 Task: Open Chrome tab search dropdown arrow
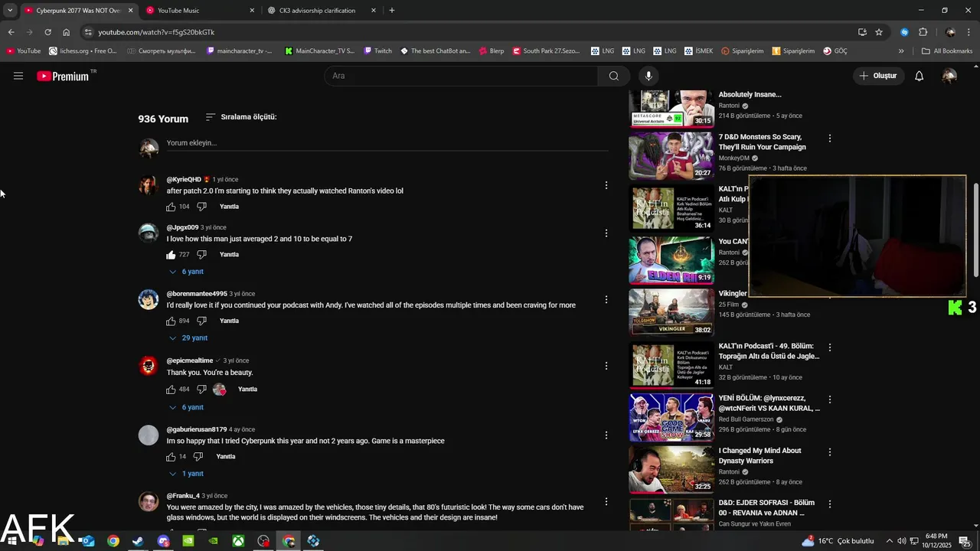click(10, 11)
